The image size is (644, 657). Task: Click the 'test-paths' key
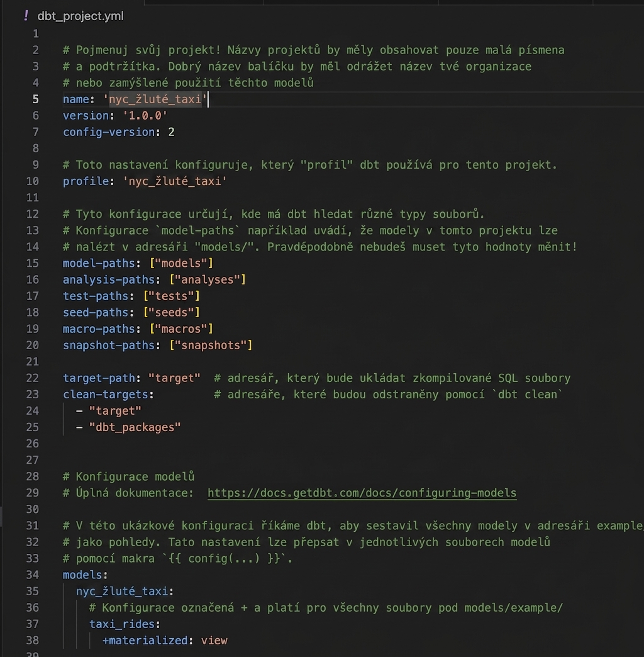(96, 296)
